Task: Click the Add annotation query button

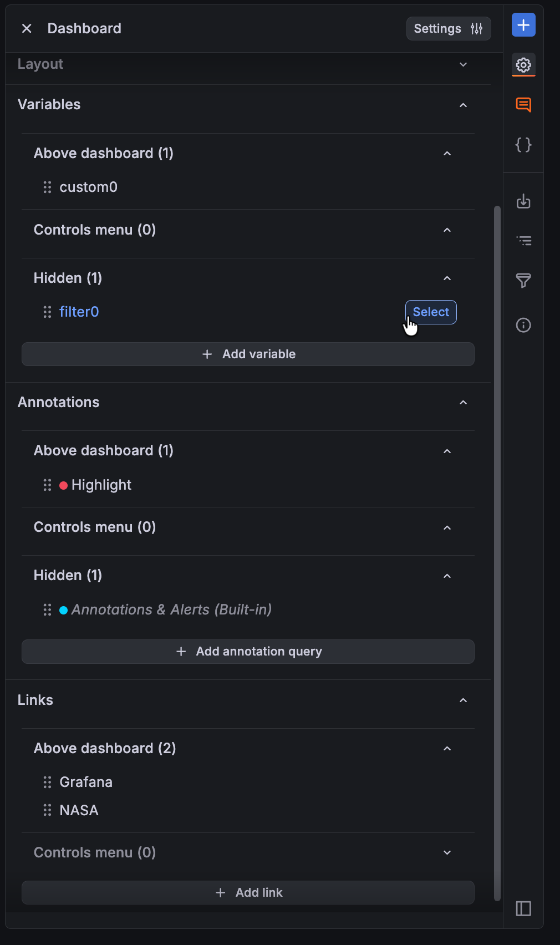Action: [x=248, y=651]
